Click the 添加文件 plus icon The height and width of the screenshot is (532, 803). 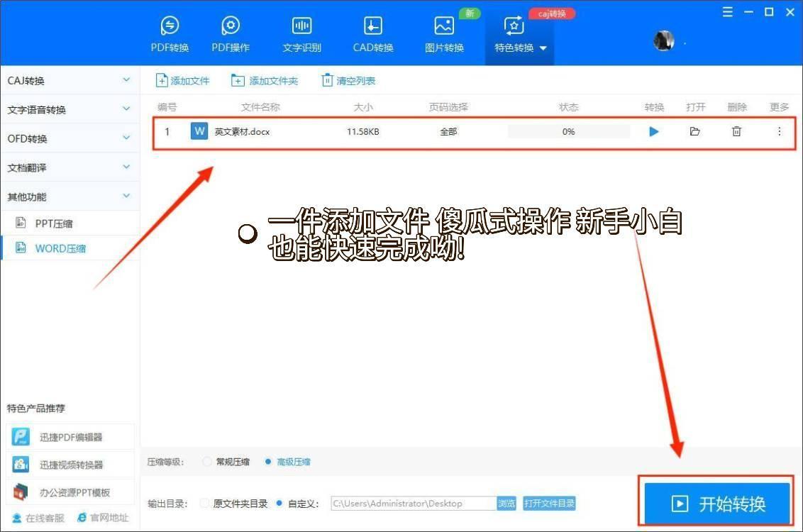[161, 80]
